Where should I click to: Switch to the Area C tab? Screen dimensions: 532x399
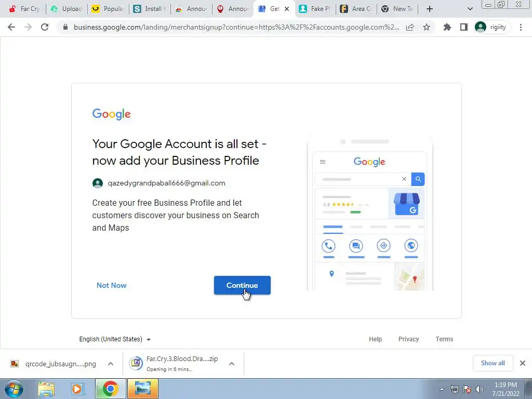click(356, 9)
